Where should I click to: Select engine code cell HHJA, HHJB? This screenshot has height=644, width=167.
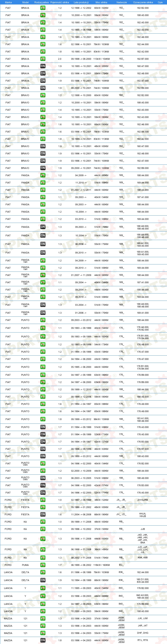pyautogui.click(x=143, y=515)
